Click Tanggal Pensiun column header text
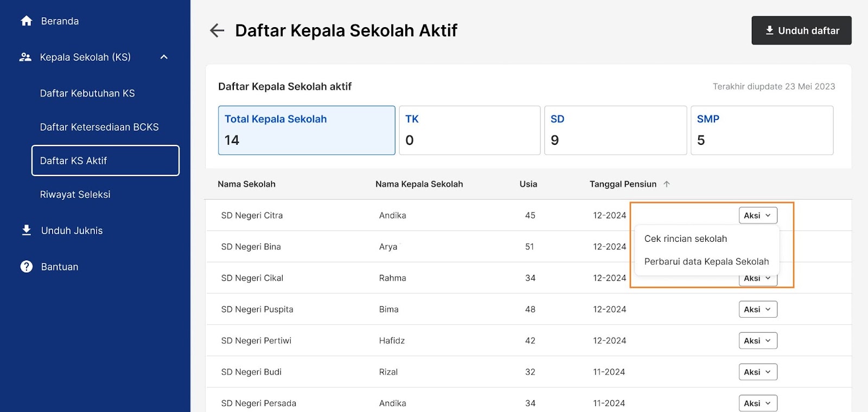Screen dimensions: 868x412 (x=623, y=184)
